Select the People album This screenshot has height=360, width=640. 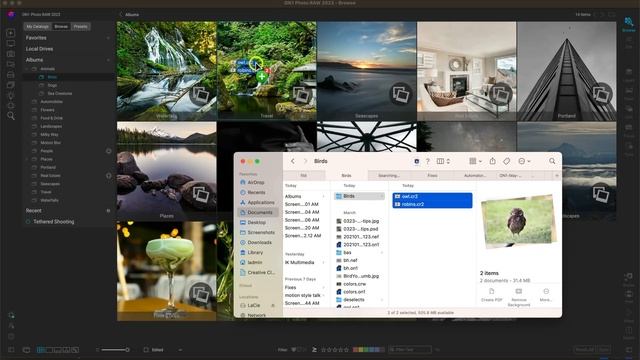click(x=47, y=151)
